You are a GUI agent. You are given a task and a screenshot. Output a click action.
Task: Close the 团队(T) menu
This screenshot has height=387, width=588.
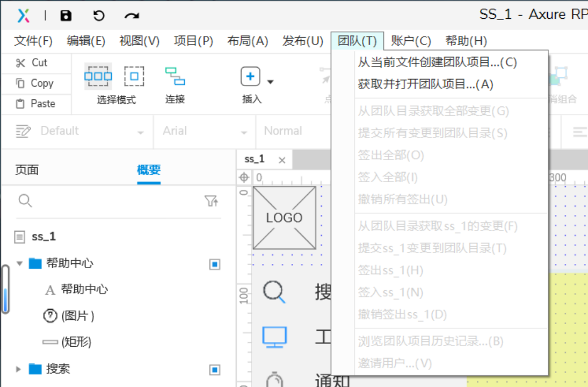point(357,40)
